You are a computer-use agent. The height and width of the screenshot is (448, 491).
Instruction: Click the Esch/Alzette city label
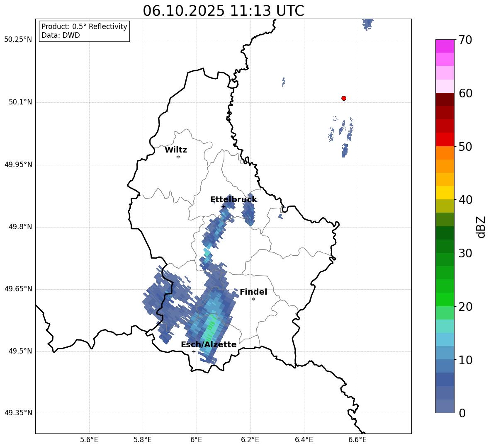tap(209, 344)
